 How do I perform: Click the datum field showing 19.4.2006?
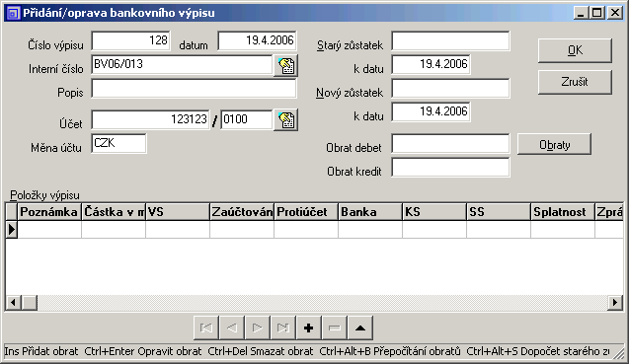pyautogui.click(x=257, y=40)
